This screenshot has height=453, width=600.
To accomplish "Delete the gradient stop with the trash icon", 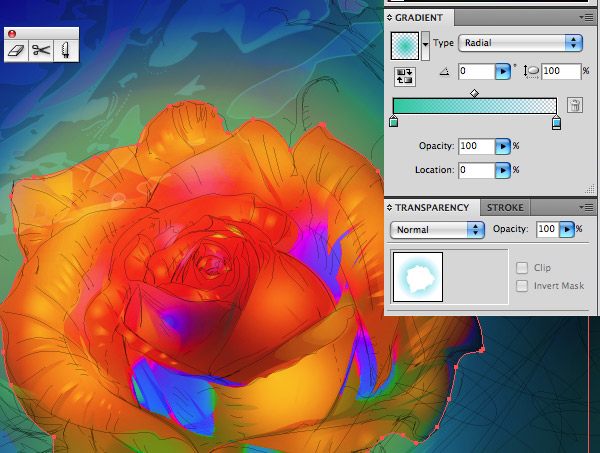I will pyautogui.click(x=575, y=105).
